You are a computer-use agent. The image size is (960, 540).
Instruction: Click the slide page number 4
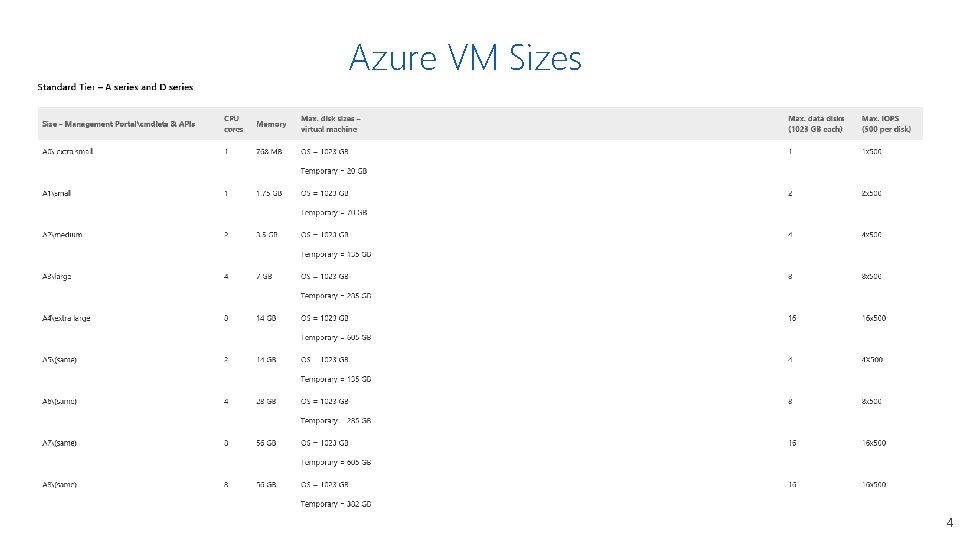click(x=949, y=523)
